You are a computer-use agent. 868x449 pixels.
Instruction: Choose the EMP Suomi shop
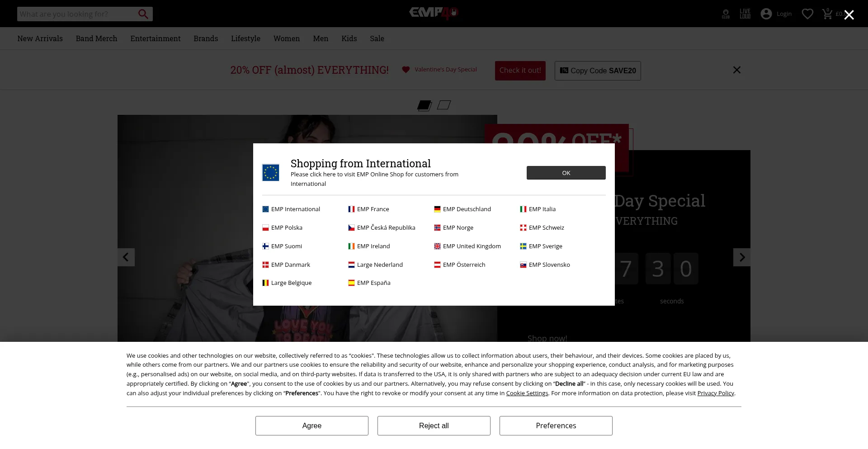(x=282, y=246)
